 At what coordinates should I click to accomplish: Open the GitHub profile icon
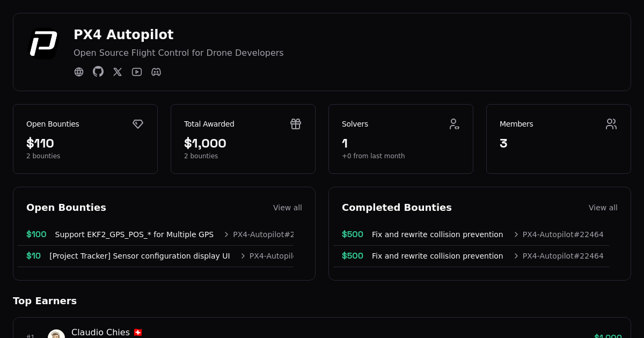pyautogui.click(x=98, y=71)
